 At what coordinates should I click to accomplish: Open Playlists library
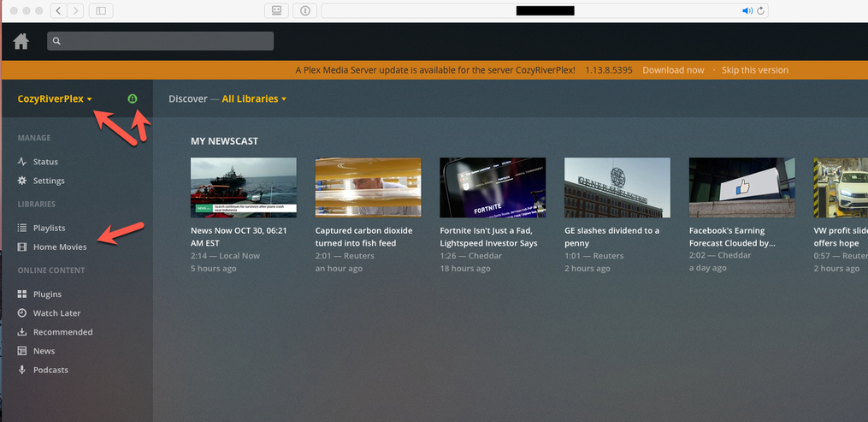pyautogui.click(x=50, y=228)
